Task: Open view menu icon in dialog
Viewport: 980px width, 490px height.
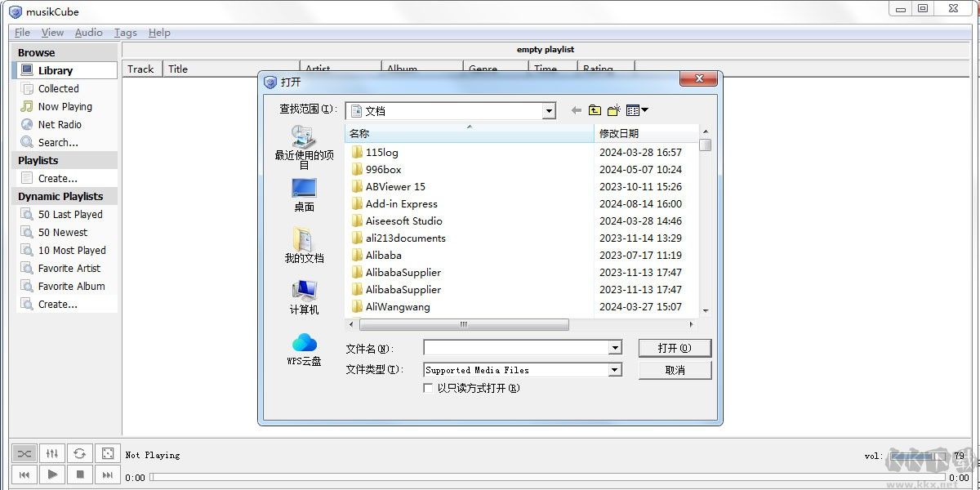Action: [637, 110]
